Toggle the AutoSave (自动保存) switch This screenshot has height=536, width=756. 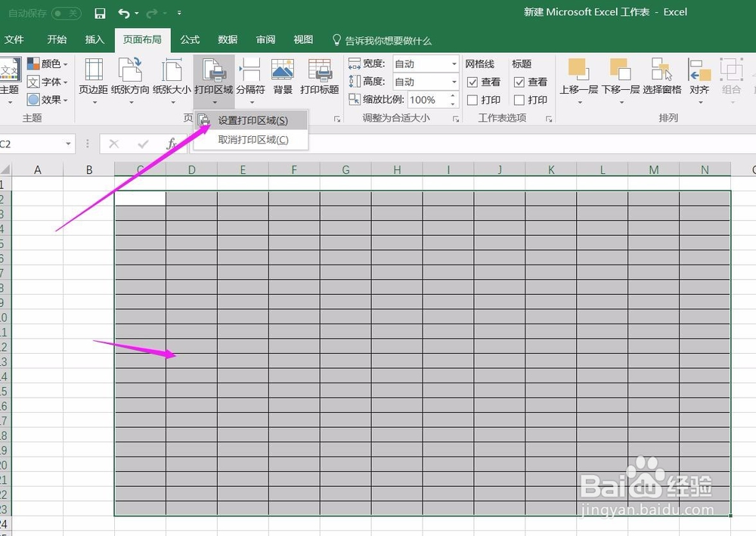pos(66,13)
